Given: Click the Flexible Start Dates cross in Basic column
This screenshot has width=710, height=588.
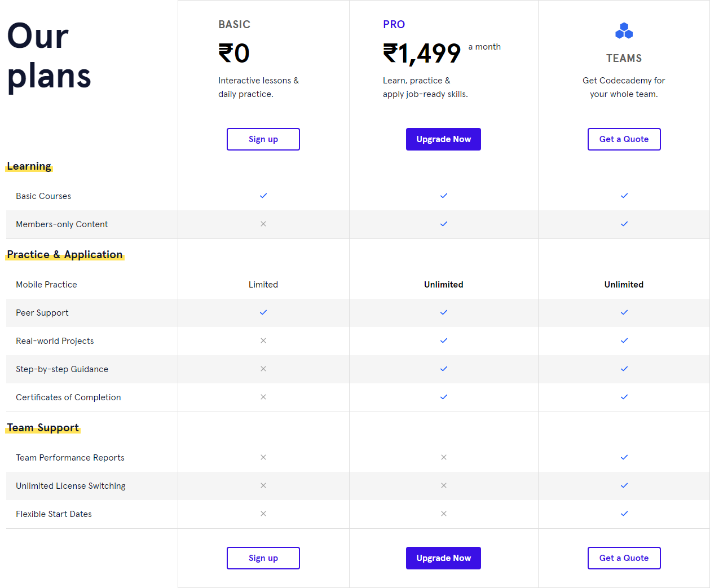Looking at the screenshot, I should click(x=263, y=514).
